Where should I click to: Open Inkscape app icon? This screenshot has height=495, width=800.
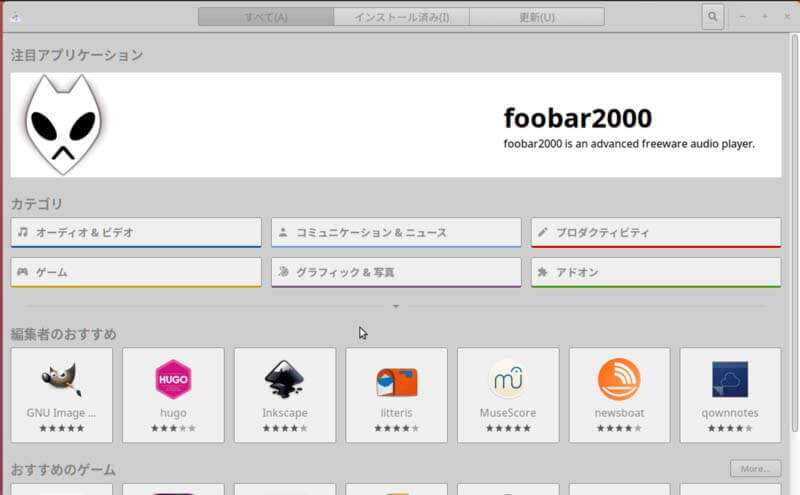[x=285, y=380]
